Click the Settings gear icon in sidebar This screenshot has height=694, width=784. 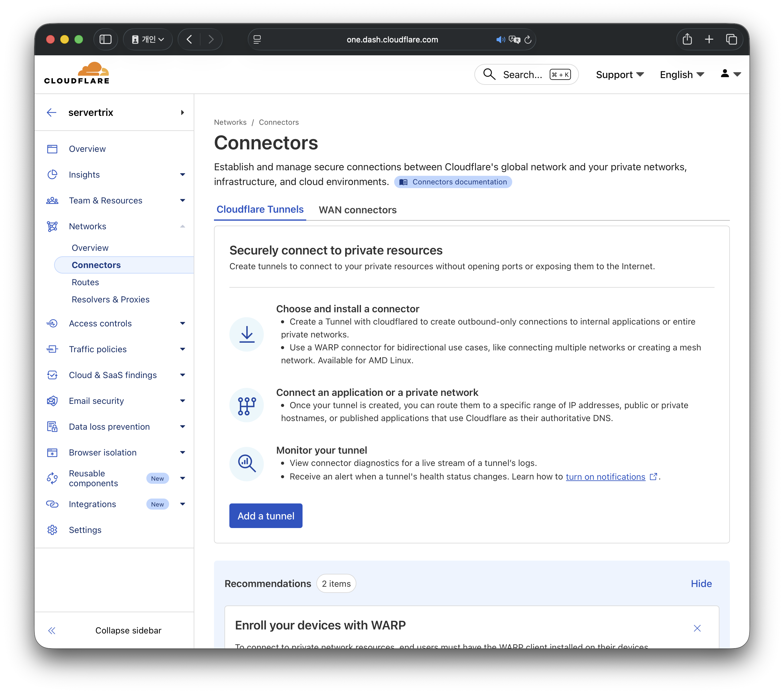click(52, 530)
